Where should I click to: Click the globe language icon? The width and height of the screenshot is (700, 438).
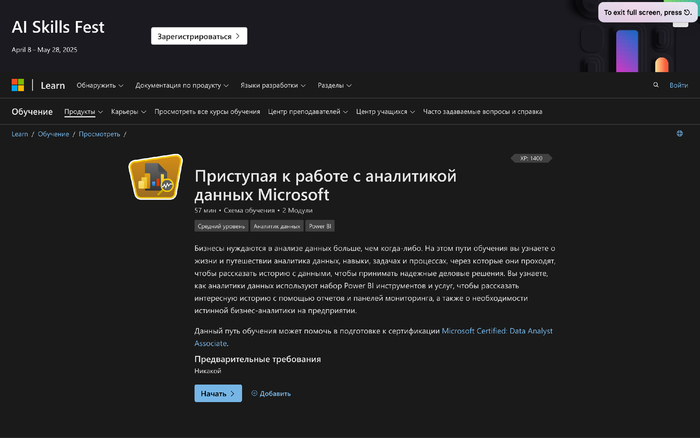(x=679, y=133)
